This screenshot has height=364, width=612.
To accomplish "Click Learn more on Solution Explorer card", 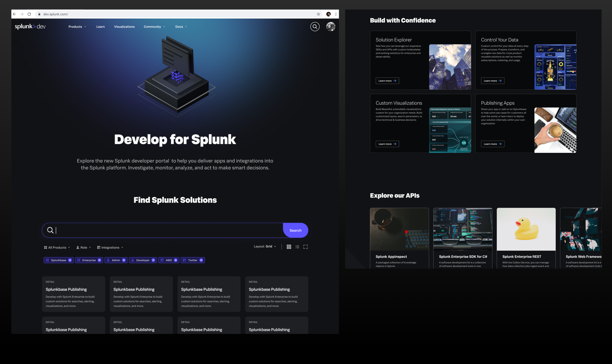I will (387, 81).
